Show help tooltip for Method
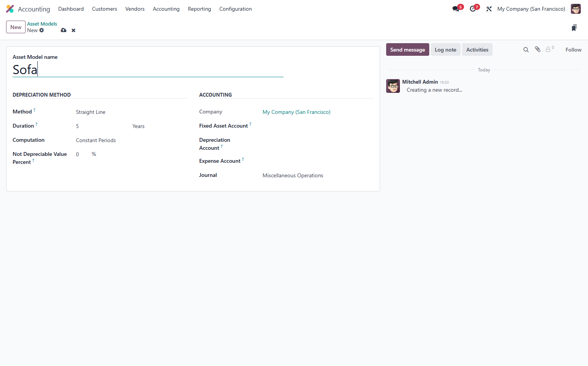588x366 pixels. 34,110
